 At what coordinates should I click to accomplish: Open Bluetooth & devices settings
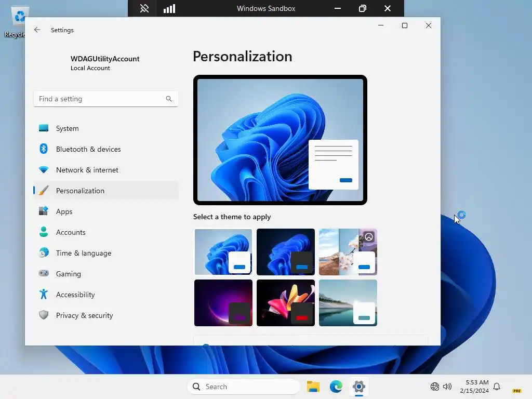[x=106, y=149]
